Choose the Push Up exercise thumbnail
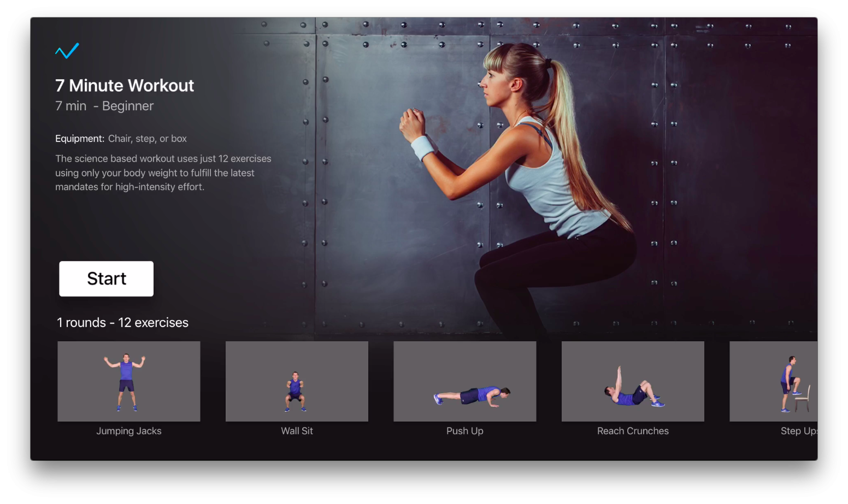 click(x=464, y=381)
